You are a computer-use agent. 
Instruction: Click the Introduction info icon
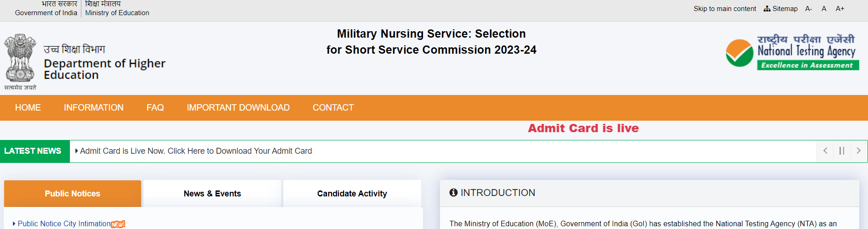coord(453,193)
